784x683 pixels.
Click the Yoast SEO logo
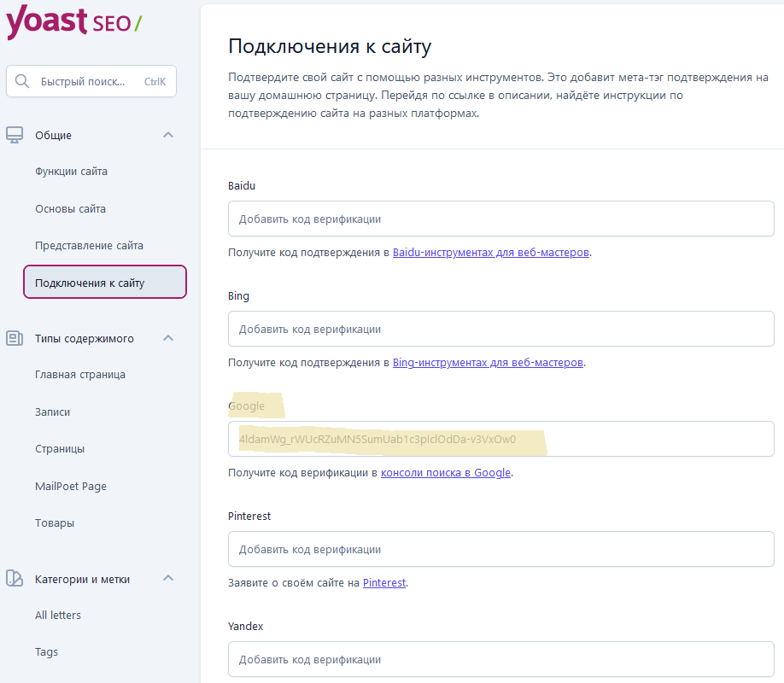click(x=74, y=21)
